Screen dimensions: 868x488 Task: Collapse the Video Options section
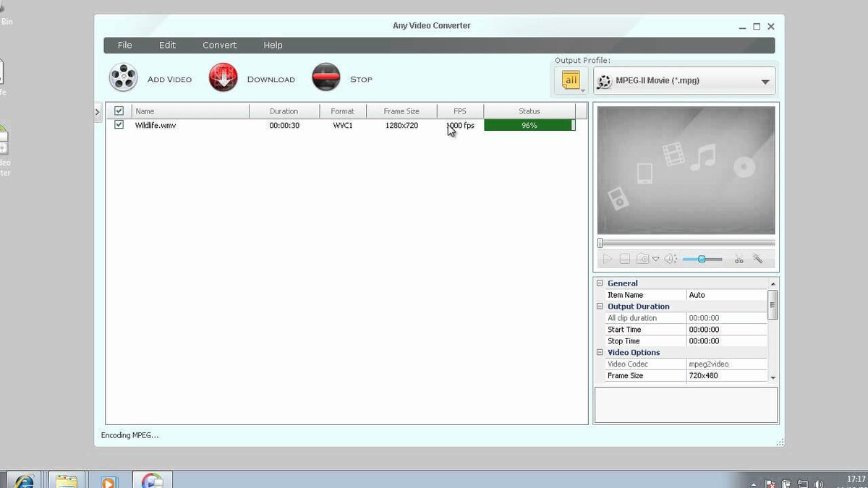pos(600,353)
